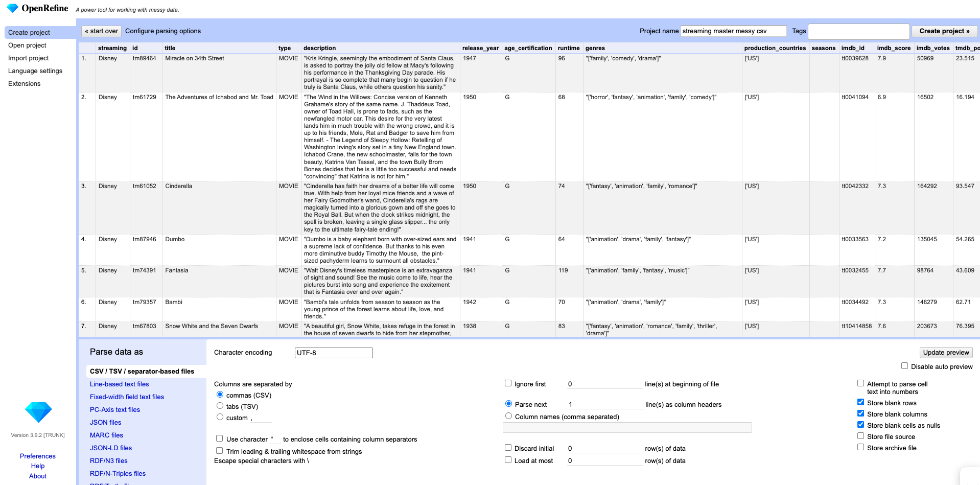Tick Disable auto preview checkbox
Viewport: 980px width, 485px height.
pos(904,366)
